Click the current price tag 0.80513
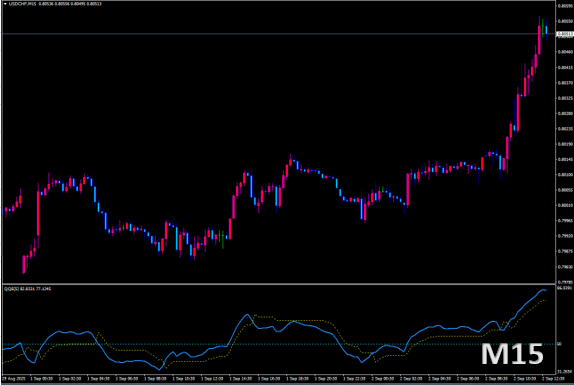The image size is (574, 385). [x=565, y=34]
